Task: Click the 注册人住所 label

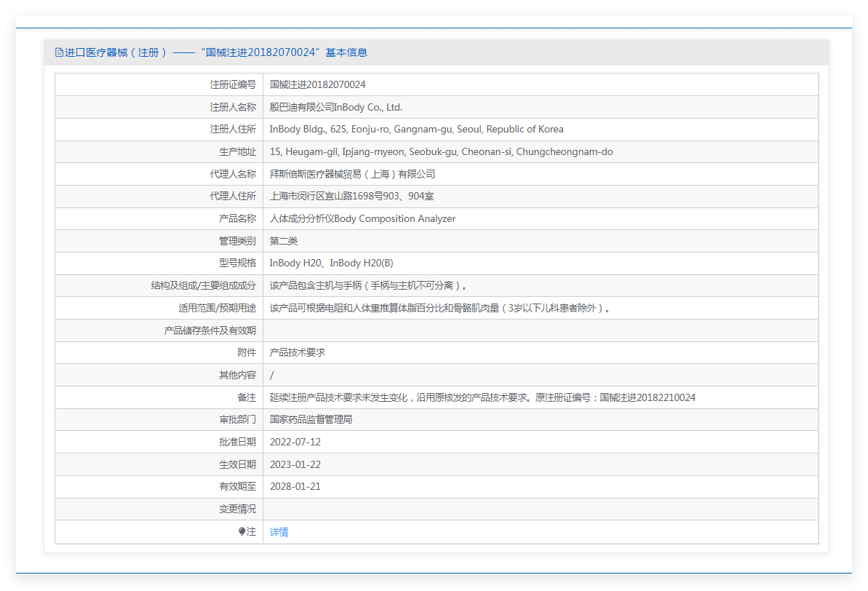Action: coord(233,129)
